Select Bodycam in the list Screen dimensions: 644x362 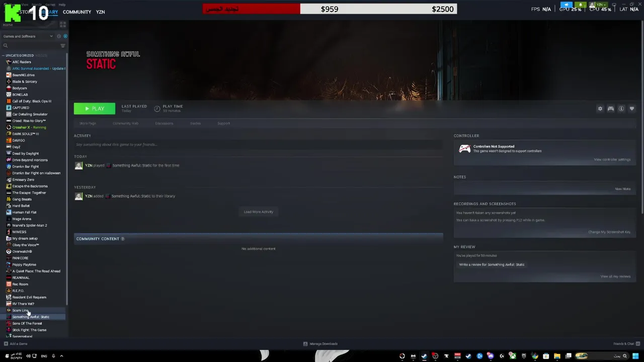click(20, 88)
